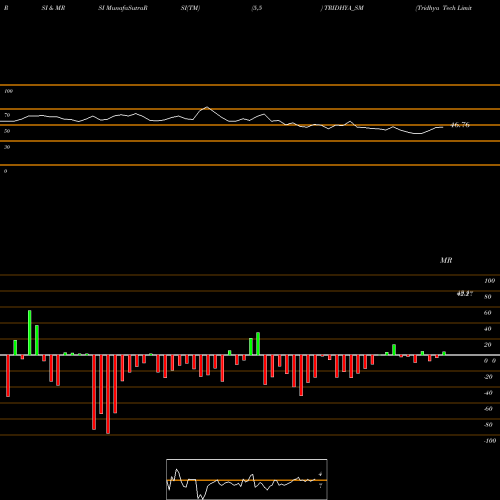Click the longest red bar in MR histogram
This screenshot has width=500, height=500.
[108, 394]
